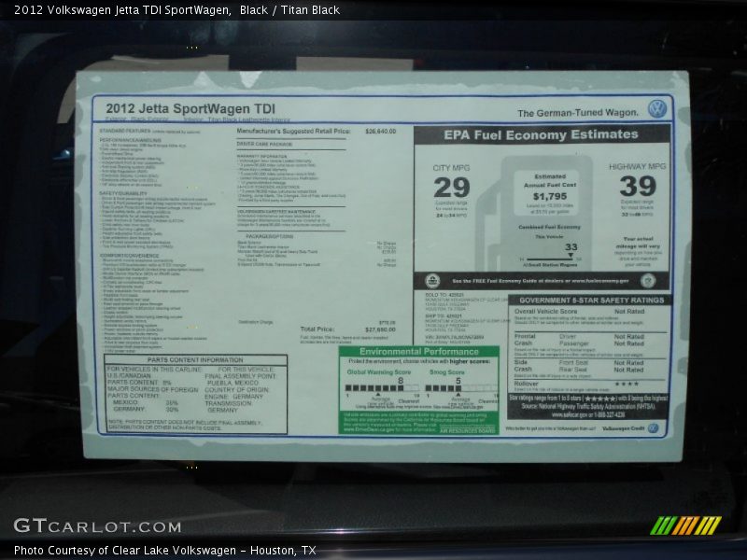Click the 'SAFETY/DURABILITY' section heading

(123, 193)
